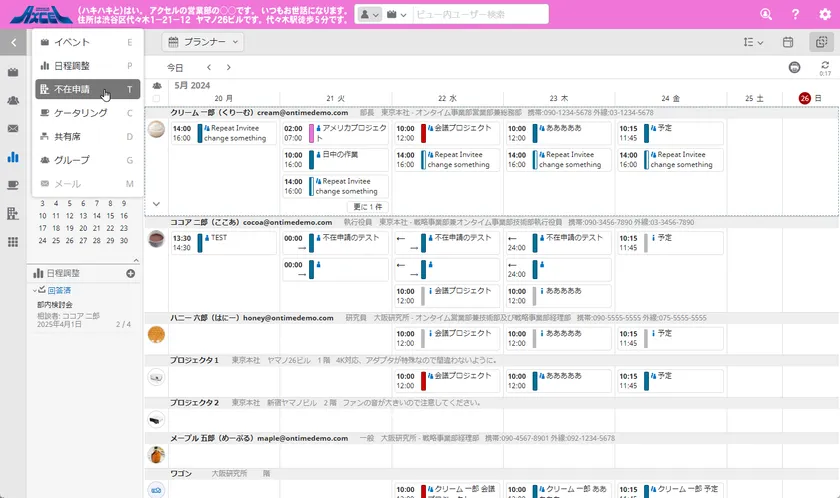Click the 更に 1 件 link
Screen dimensions: 840x498
[368, 206]
